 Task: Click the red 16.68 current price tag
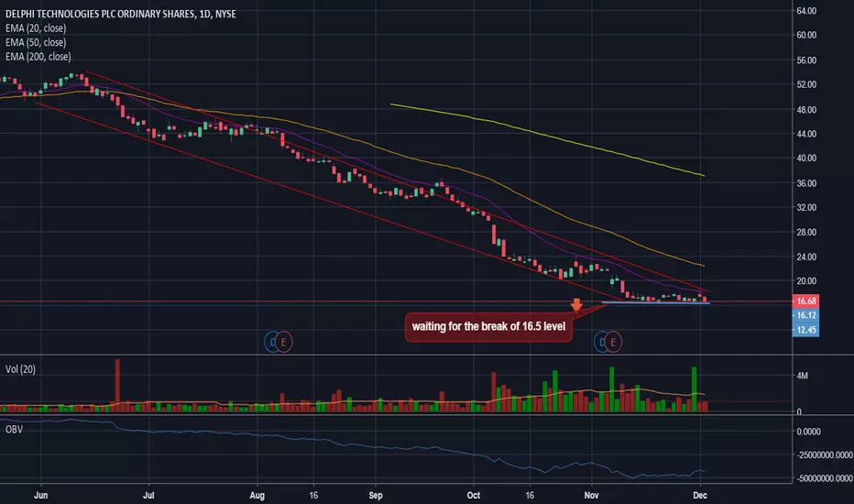click(805, 301)
